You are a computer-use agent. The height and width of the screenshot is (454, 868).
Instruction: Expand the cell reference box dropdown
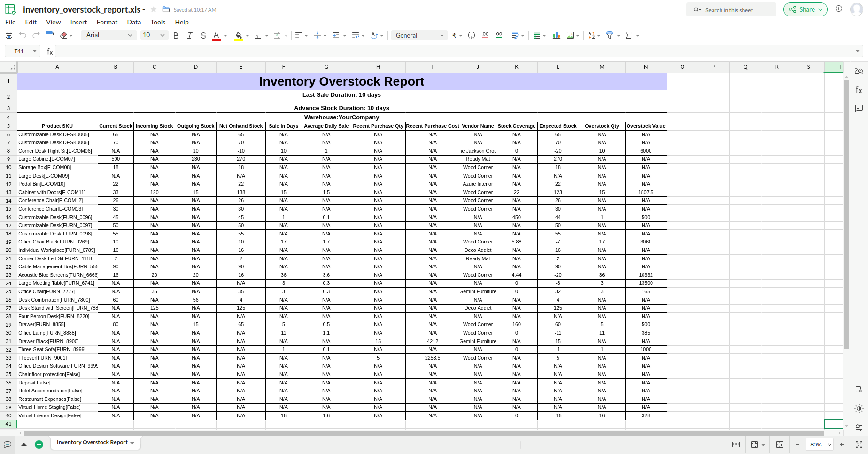[35, 51]
